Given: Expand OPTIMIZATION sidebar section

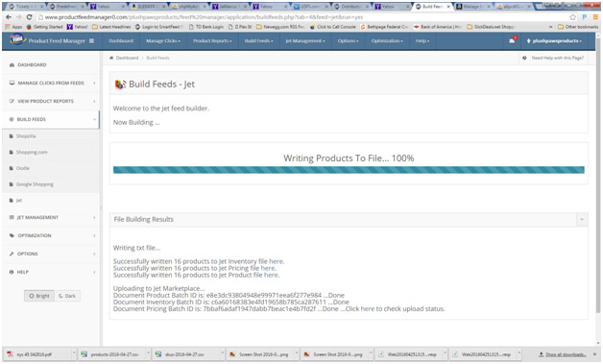Looking at the screenshot, I should click(51, 236).
